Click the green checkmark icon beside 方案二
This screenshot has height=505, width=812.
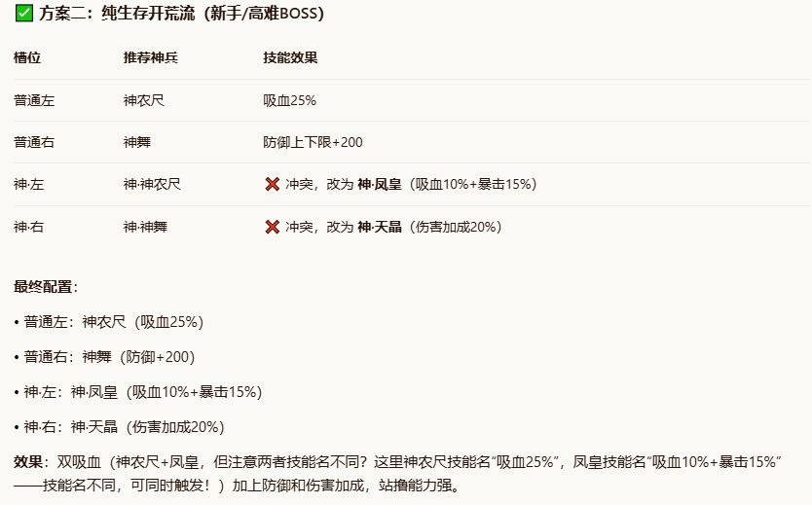(24, 13)
